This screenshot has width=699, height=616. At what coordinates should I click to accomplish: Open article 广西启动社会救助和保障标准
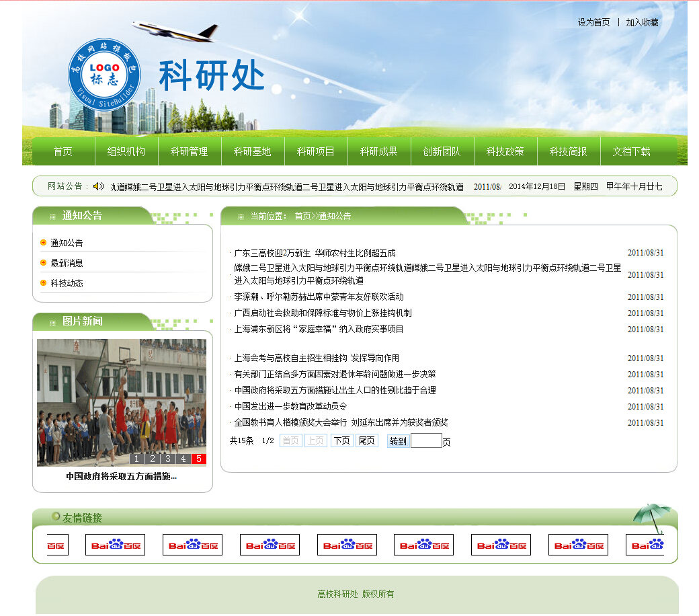[x=323, y=313]
